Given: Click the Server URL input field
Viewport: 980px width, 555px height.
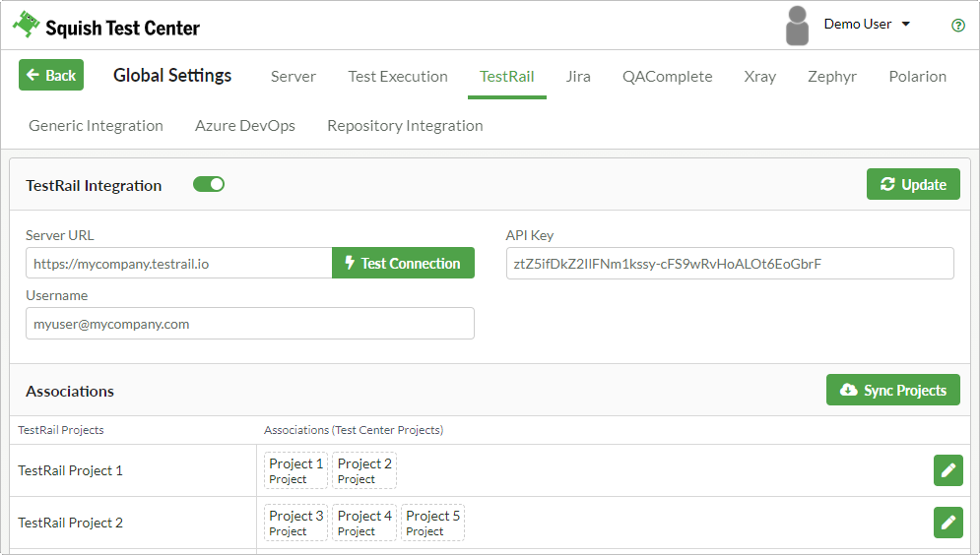Looking at the screenshot, I should (x=179, y=264).
